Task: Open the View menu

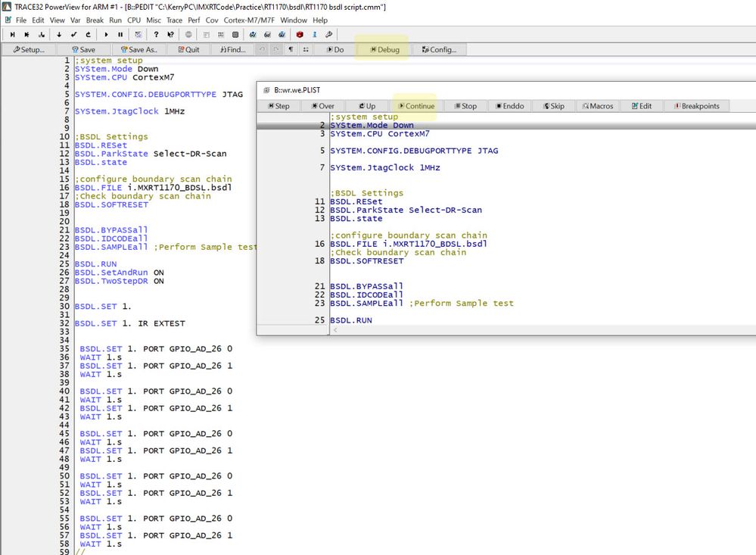Action: click(x=57, y=20)
